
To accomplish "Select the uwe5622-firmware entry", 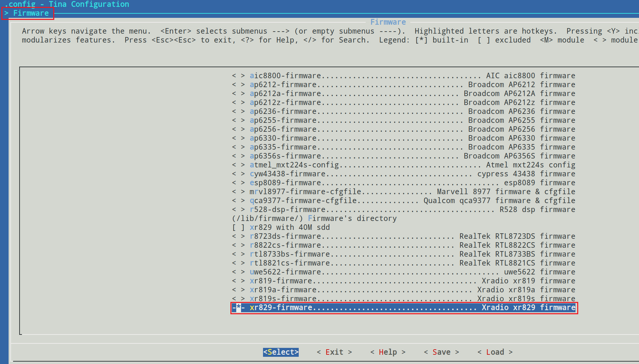I will [403, 272].
